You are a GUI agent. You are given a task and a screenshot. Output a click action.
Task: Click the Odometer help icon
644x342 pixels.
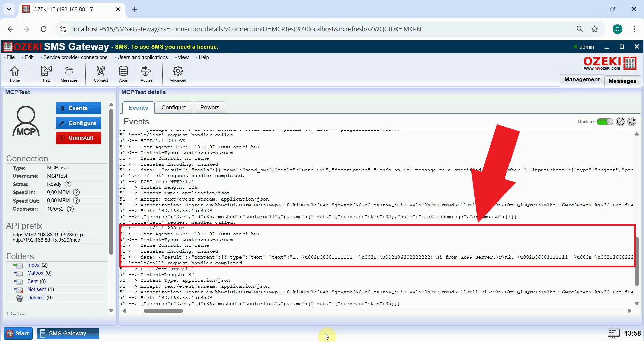pyautogui.click(x=70, y=209)
